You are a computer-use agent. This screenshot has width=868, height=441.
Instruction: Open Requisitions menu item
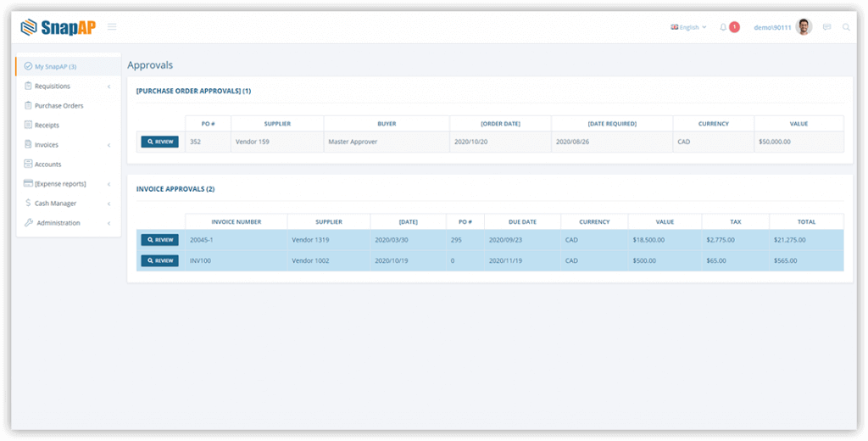(x=68, y=86)
